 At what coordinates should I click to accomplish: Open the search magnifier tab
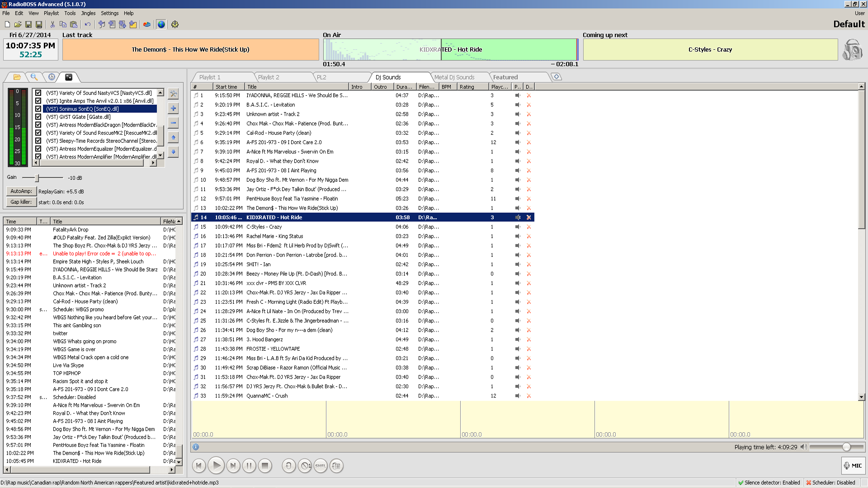pyautogui.click(x=34, y=77)
